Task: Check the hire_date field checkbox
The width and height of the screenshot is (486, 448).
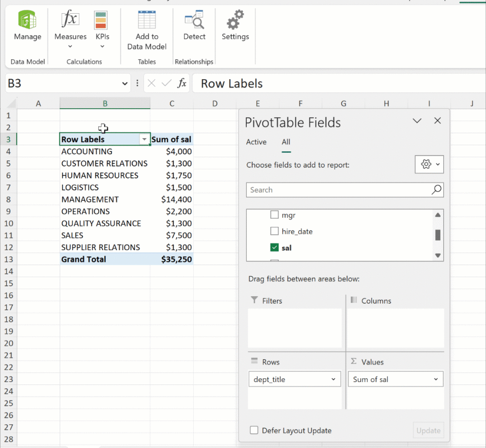Action: [274, 231]
